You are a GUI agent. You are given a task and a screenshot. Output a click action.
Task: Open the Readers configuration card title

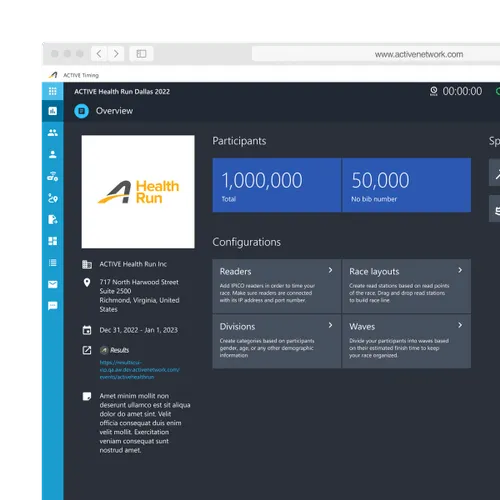(235, 271)
